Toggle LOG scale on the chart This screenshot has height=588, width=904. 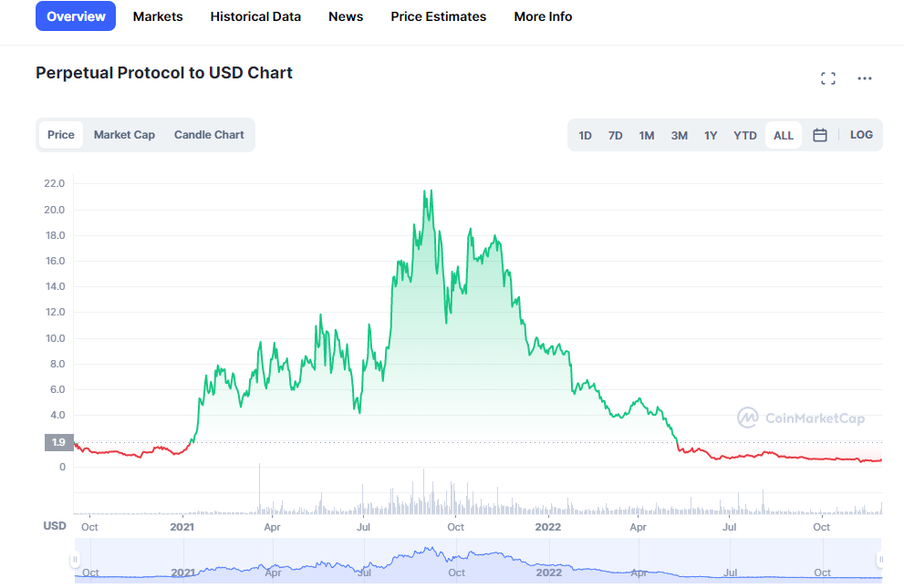(x=861, y=135)
